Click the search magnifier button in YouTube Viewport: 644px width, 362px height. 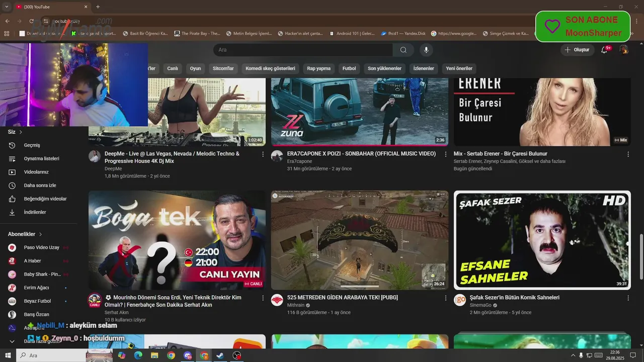tap(404, 50)
